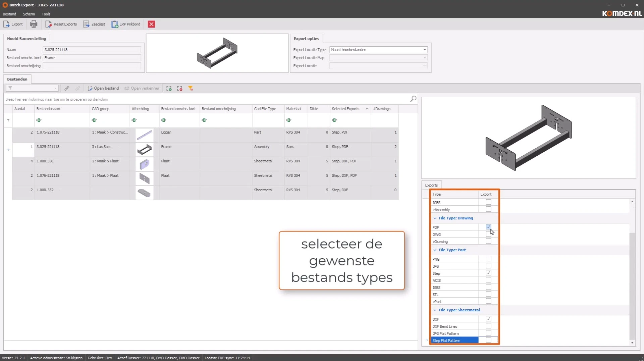The image size is (644, 361).
Task: Click the Reset Exports icon
Action: 61,24
